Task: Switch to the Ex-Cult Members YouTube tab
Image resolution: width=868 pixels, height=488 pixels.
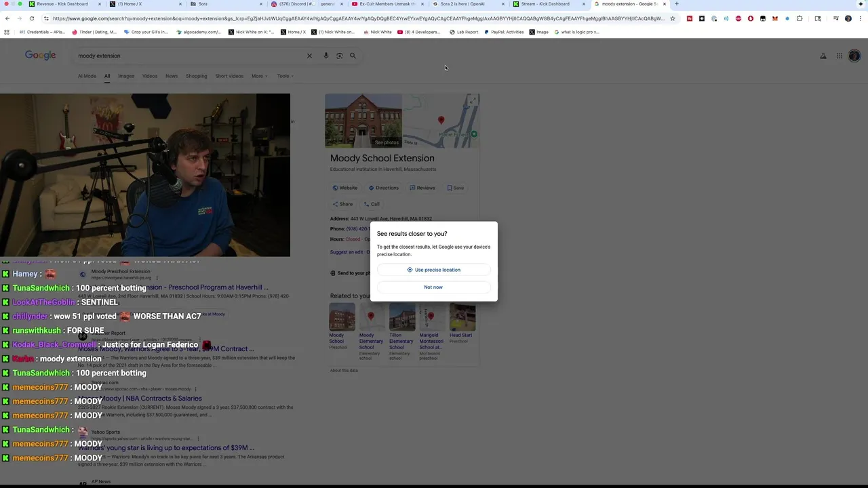Action: (387, 4)
